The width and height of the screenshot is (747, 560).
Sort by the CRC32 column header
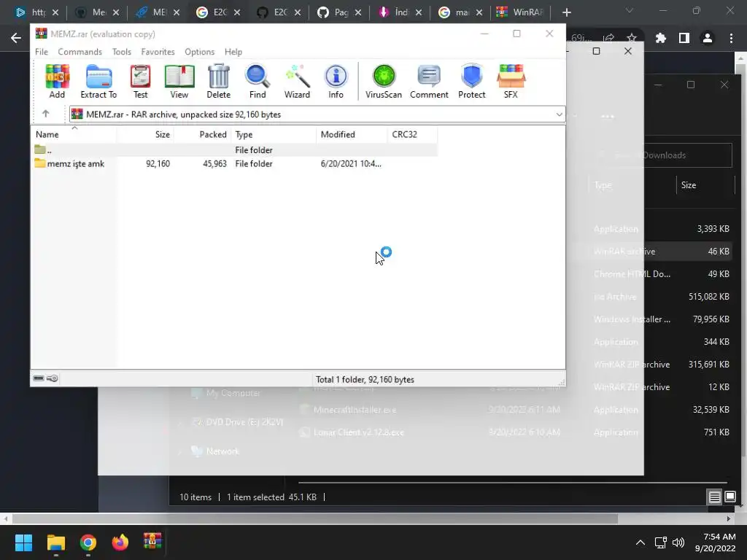(x=412, y=134)
